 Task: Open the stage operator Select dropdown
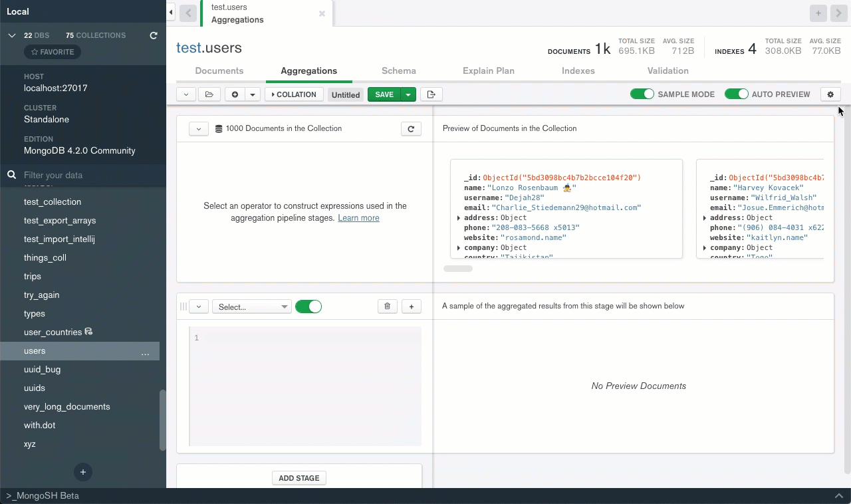click(x=252, y=307)
